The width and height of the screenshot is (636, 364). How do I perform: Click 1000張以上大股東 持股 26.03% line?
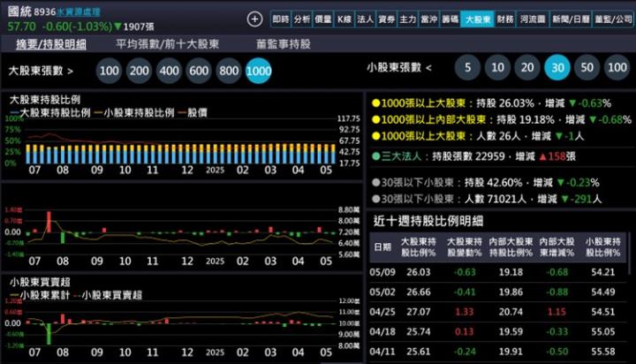(x=492, y=103)
